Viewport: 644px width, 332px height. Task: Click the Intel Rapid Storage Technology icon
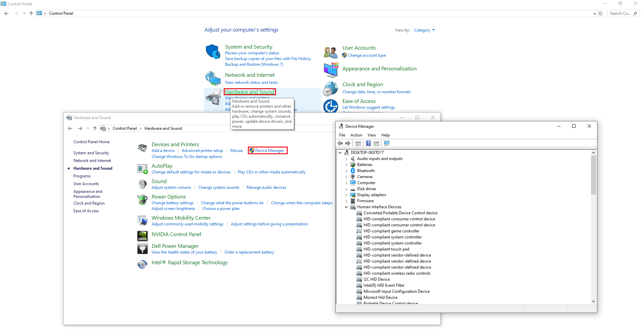pos(143,264)
